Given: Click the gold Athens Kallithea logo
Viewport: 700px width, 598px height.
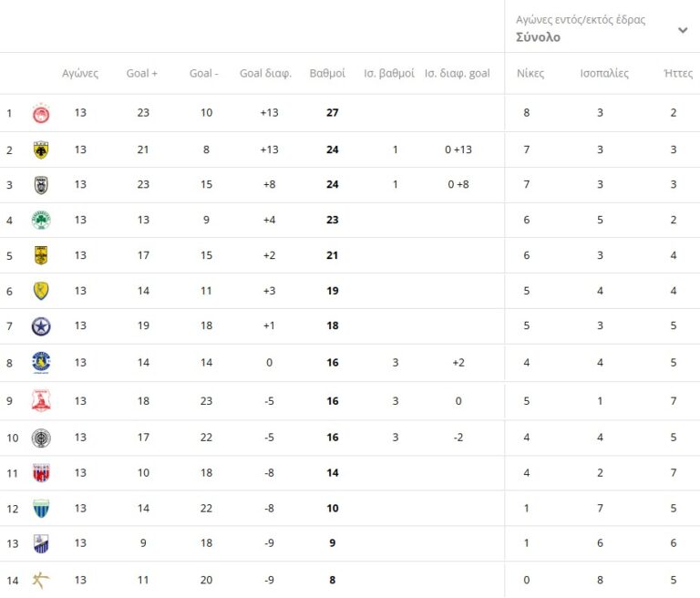Looking at the screenshot, I should [41, 579].
